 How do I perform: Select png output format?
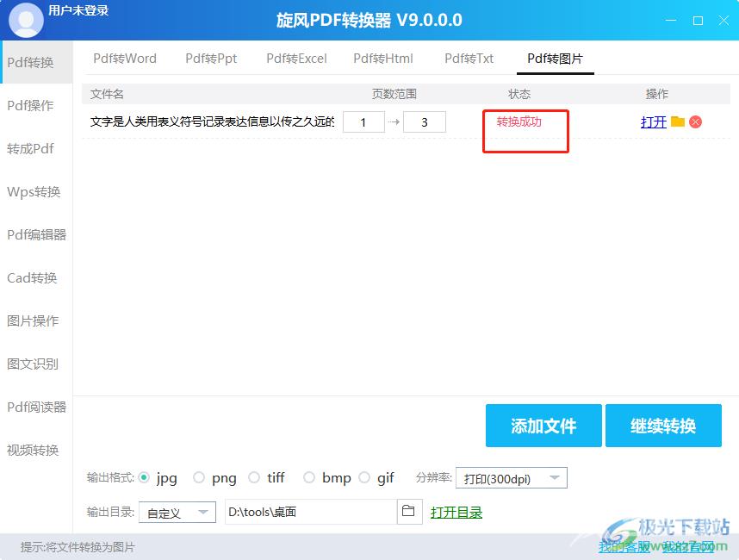pos(199,477)
